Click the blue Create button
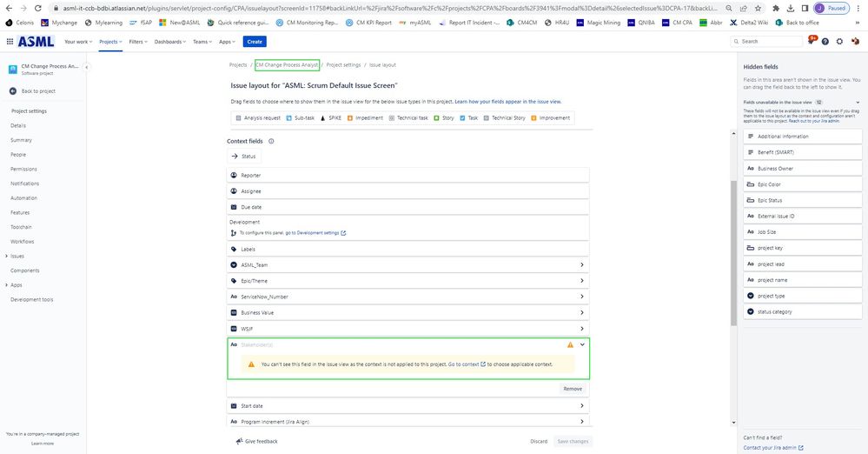Image resolution: width=868 pixels, height=454 pixels. click(x=255, y=42)
